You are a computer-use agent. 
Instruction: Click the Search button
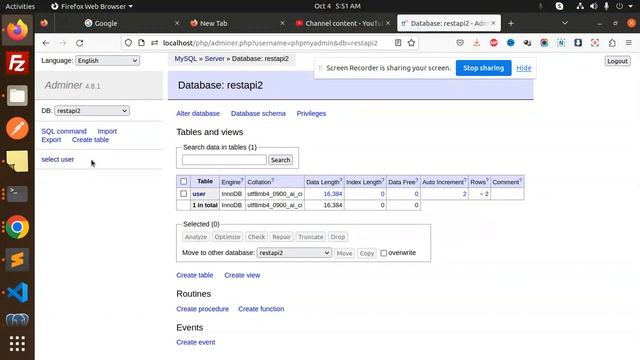[x=280, y=160]
